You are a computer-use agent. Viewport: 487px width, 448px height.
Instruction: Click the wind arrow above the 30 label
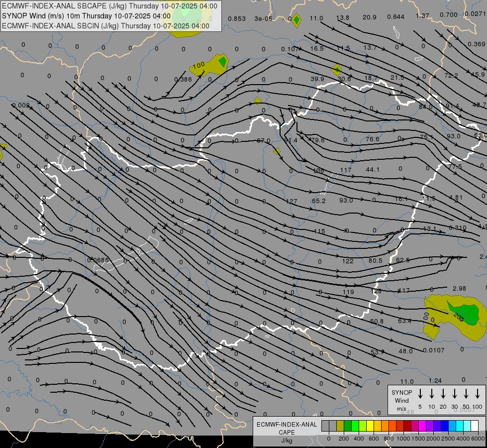click(454, 394)
